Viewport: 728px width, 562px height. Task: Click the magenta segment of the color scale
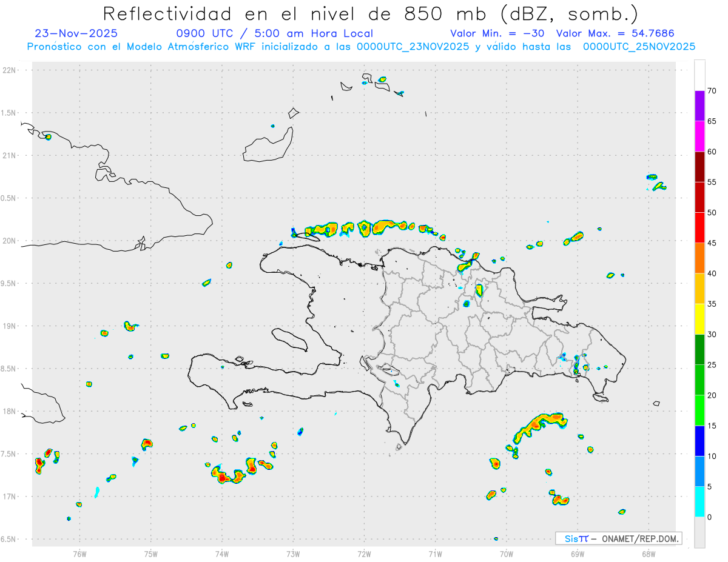pyautogui.click(x=699, y=136)
